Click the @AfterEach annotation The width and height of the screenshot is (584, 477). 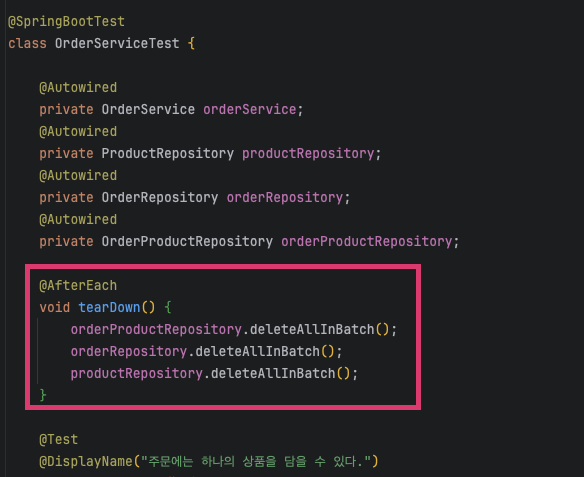pyautogui.click(x=78, y=286)
